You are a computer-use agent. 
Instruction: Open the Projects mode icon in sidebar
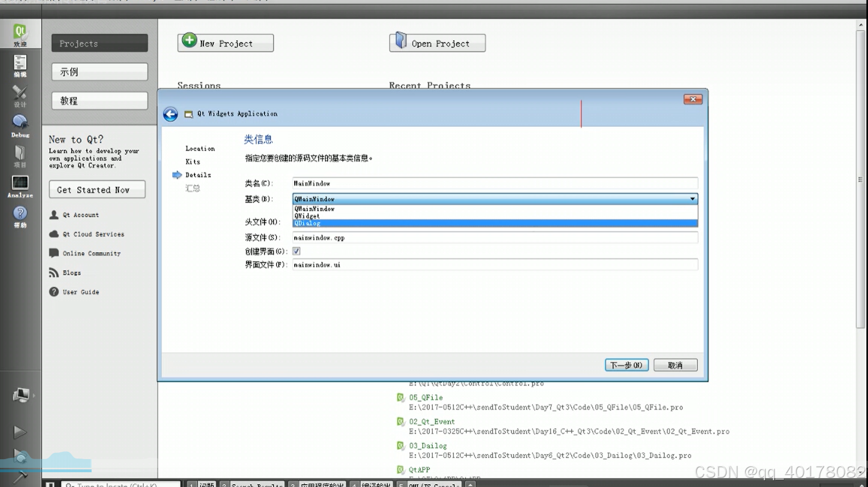point(20,155)
